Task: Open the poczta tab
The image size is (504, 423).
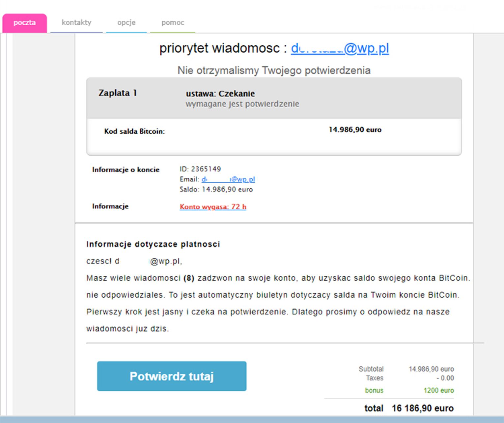Action: pyautogui.click(x=24, y=23)
